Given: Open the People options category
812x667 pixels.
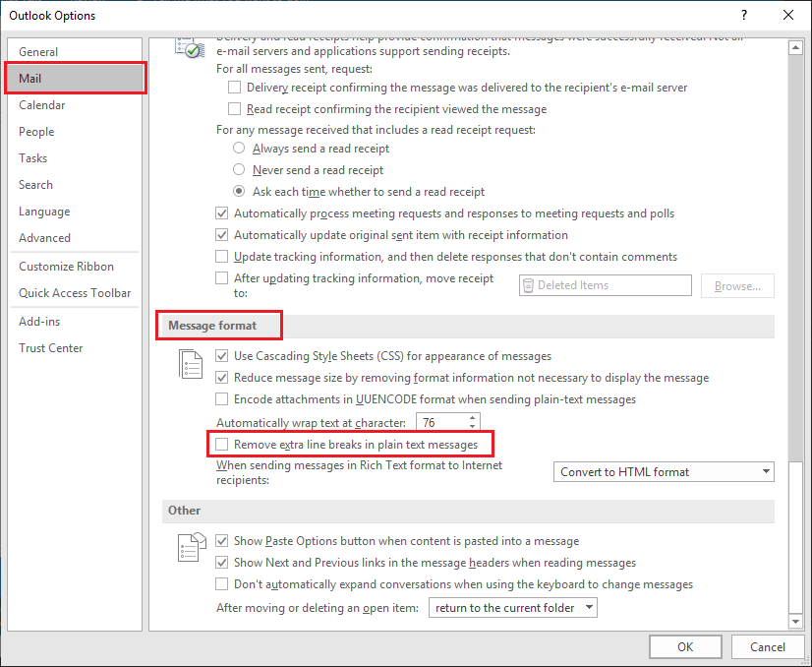Looking at the screenshot, I should (x=75, y=132).
